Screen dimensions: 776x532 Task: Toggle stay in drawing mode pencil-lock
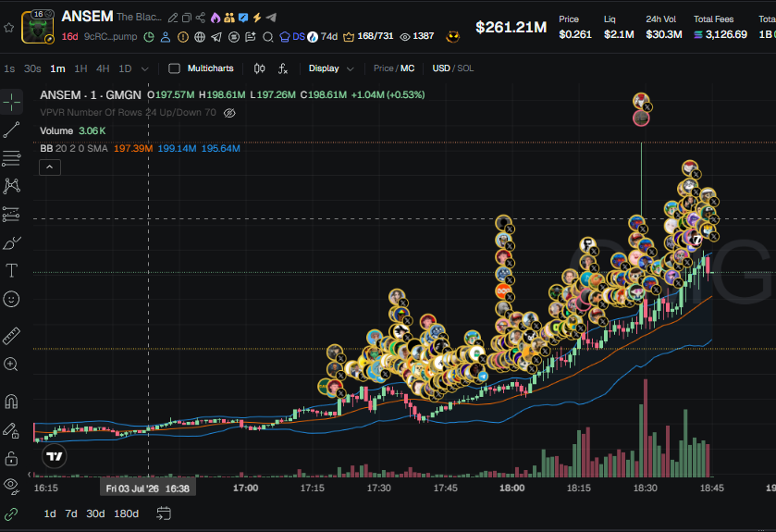pos(11,430)
